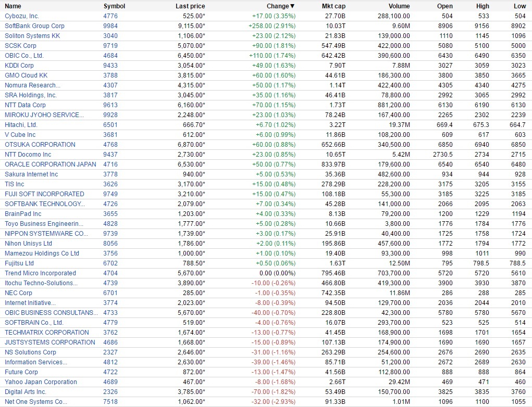The image size is (532, 407).
Task: Open FUJI SOFT INCORPORATED link
Action: [44, 194]
